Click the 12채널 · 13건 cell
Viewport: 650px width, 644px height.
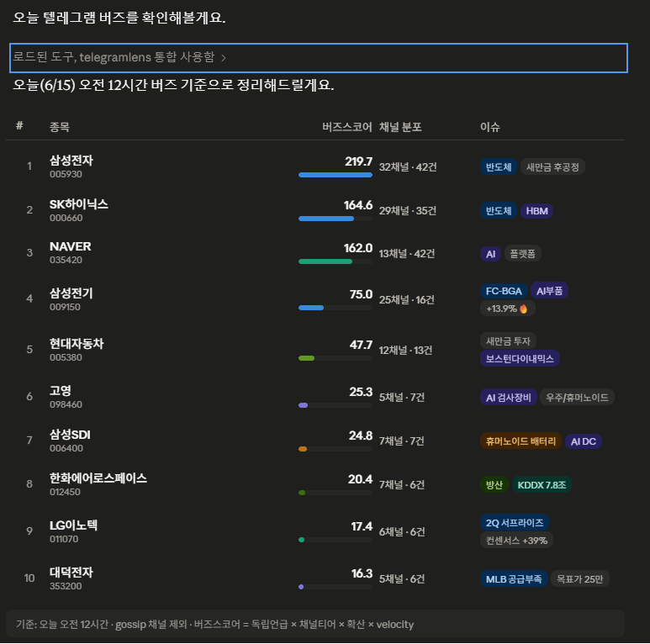(406, 351)
